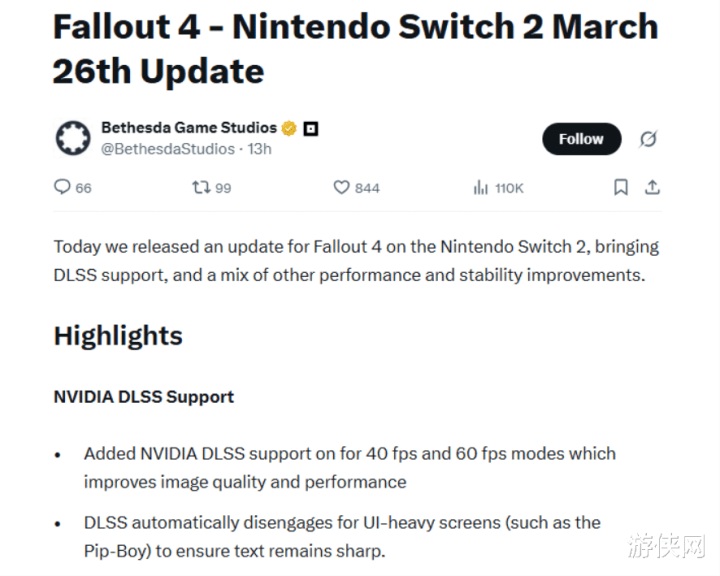Click the Fallout 4 update article title
Screen dimensions: 720x576
click(355, 49)
